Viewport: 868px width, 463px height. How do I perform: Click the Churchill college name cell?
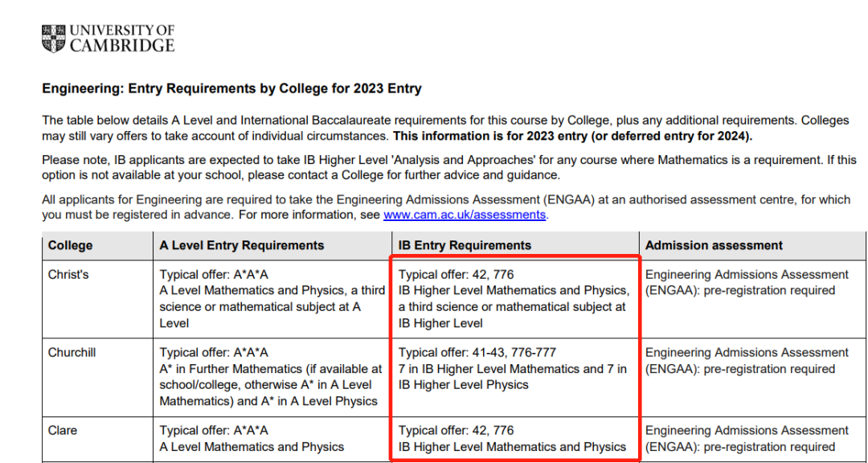tap(97, 377)
